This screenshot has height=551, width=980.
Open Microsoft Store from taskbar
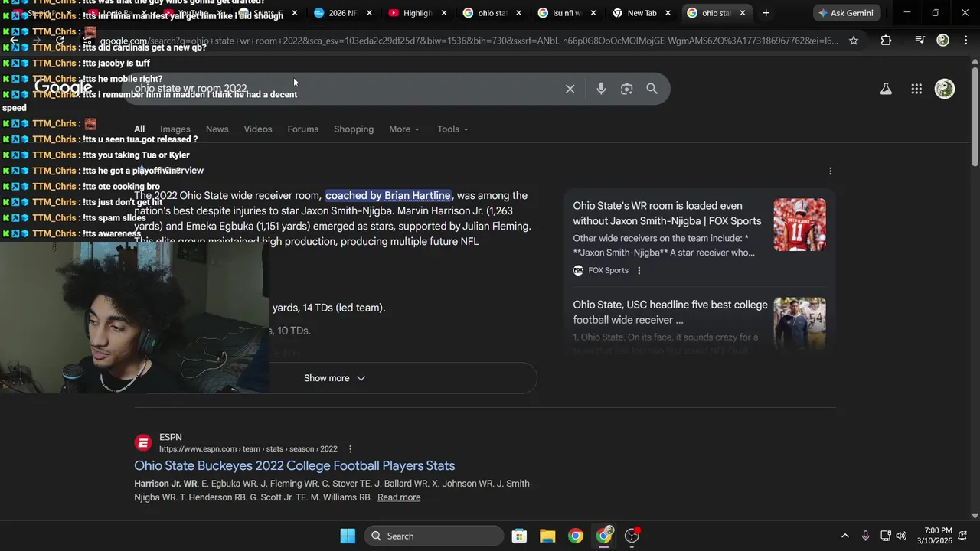point(519,536)
